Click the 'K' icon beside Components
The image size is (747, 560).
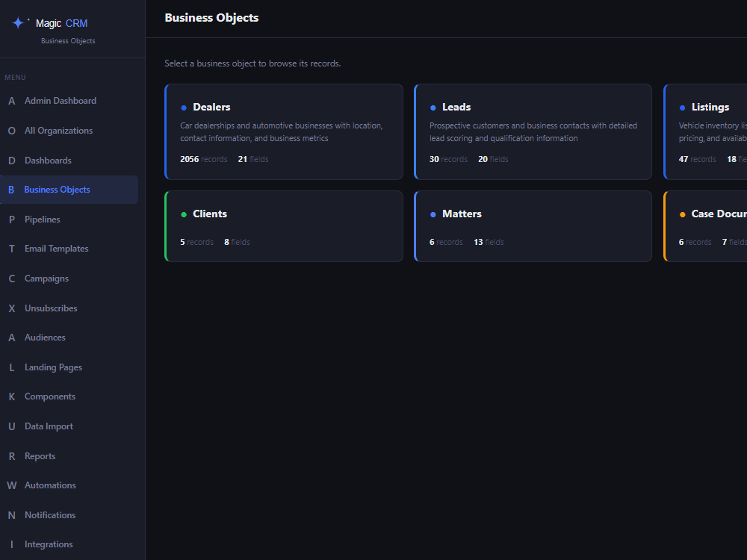tap(12, 396)
